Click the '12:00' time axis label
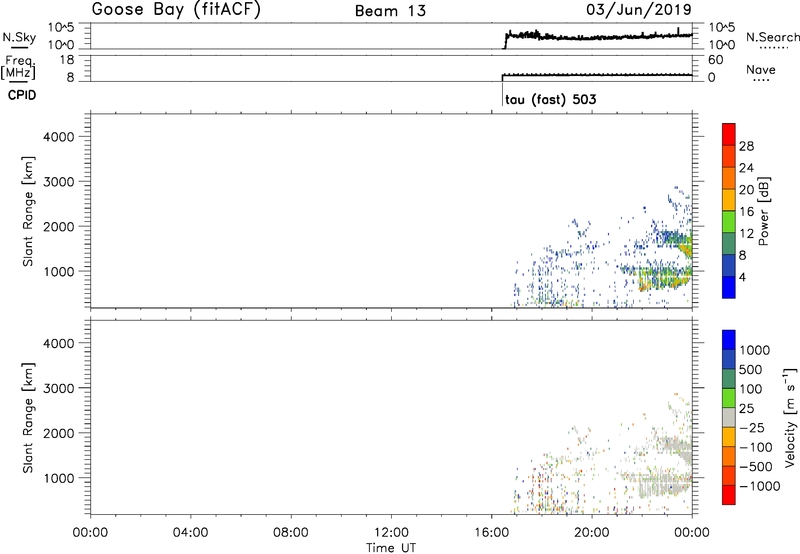This screenshot has width=800, height=554. (x=391, y=533)
